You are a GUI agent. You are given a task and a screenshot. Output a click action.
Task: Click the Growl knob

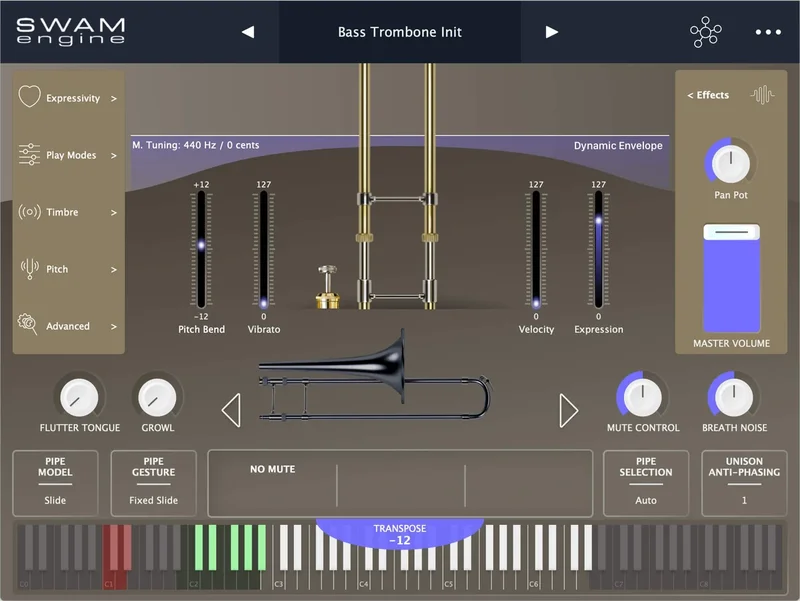158,397
